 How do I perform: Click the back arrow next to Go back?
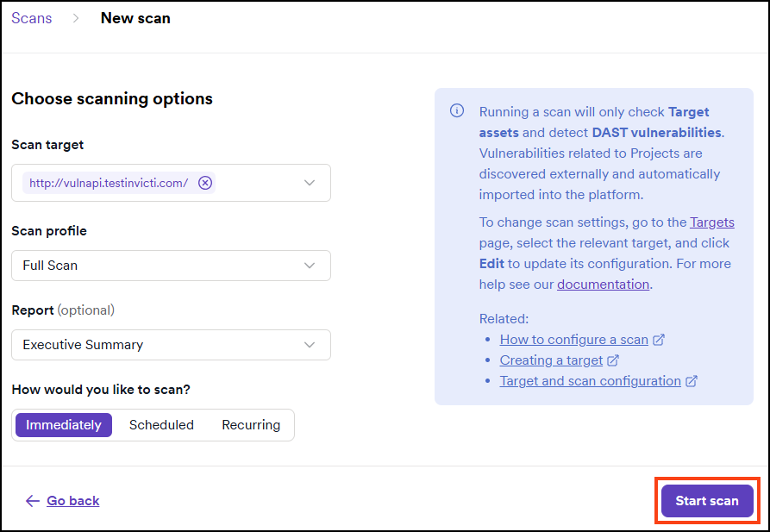pos(33,501)
